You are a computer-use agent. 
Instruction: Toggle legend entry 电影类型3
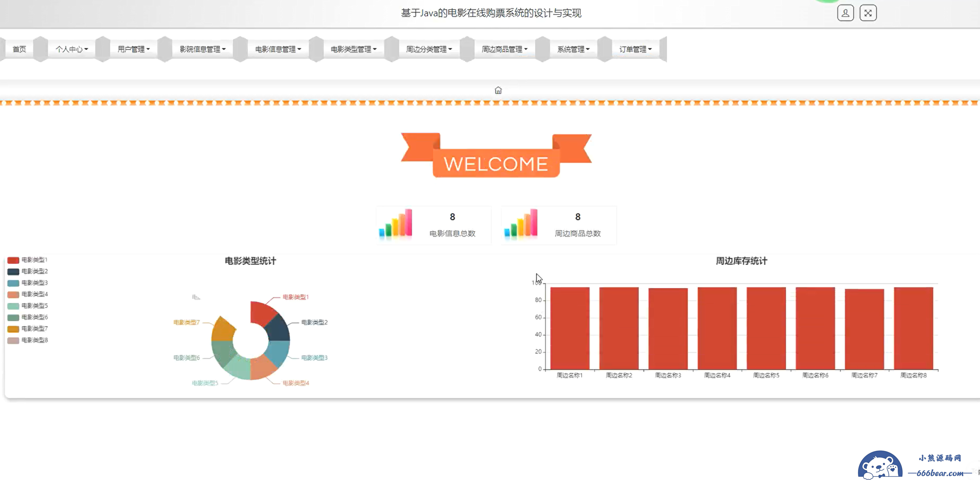(x=27, y=283)
